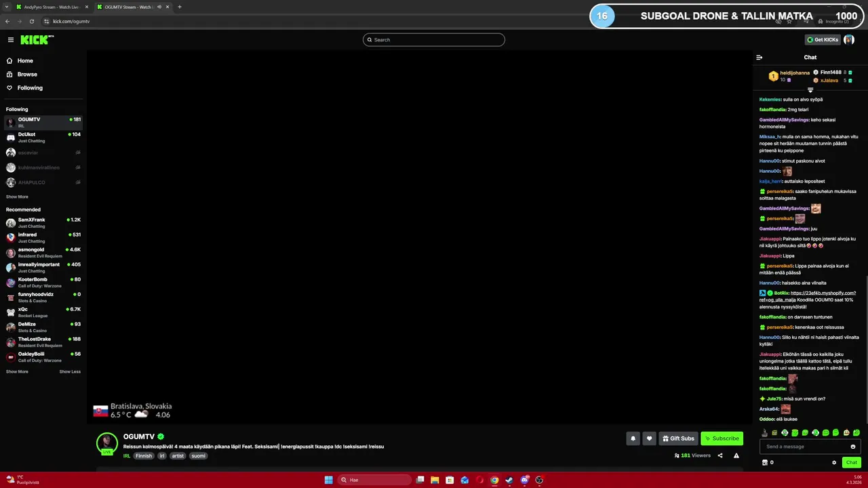Click the suomi tag
868x488 pixels.
point(198,456)
